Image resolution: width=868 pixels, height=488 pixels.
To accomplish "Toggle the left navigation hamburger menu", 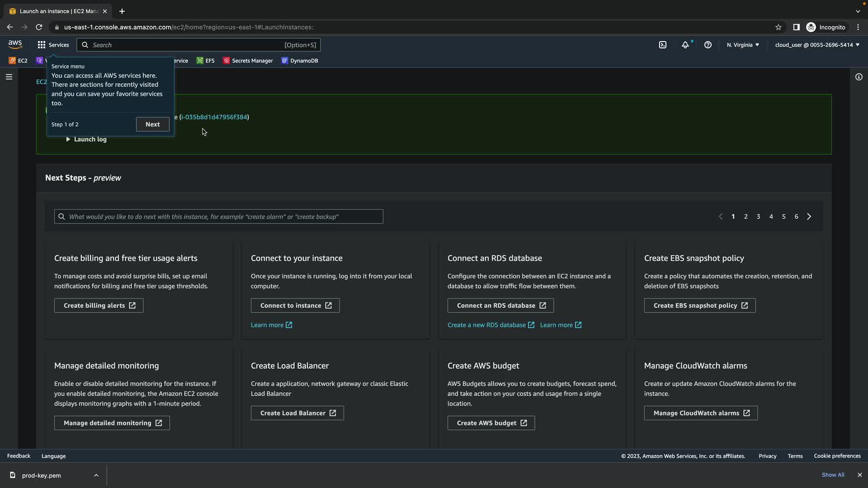I will tap(9, 77).
